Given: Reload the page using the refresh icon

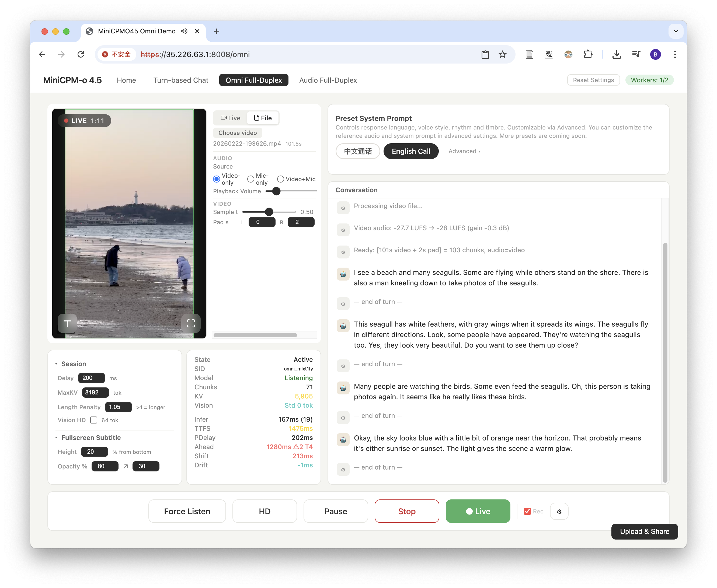Looking at the screenshot, I should click(81, 55).
